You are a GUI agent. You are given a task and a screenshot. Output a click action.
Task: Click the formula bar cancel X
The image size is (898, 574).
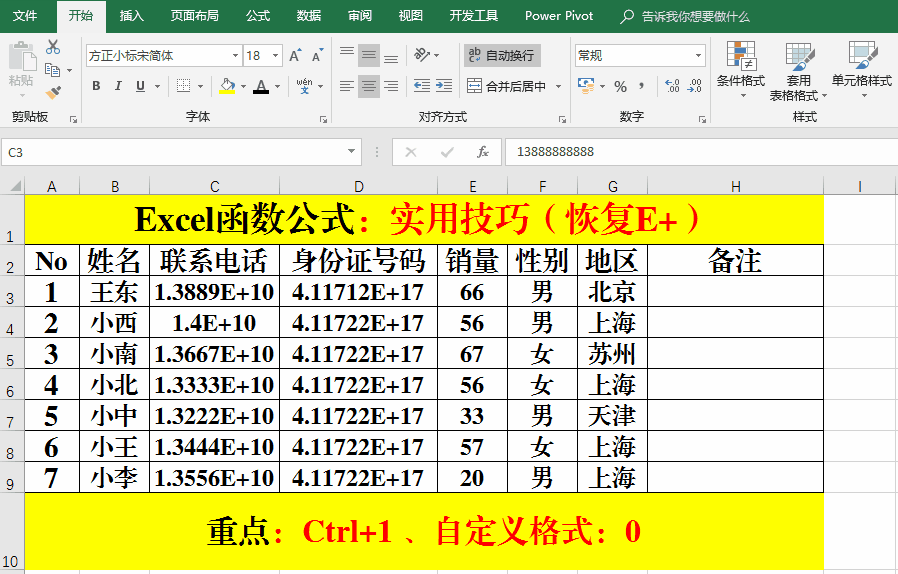(411, 152)
